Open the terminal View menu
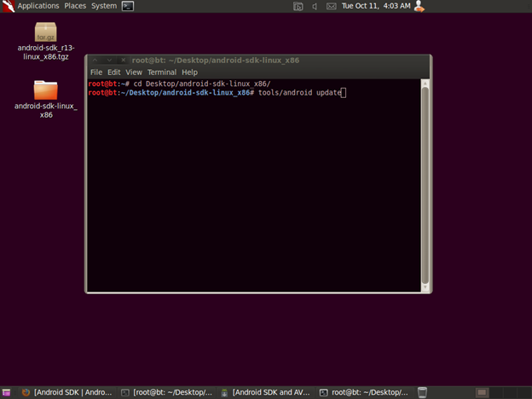This screenshot has width=532, height=399. click(x=134, y=72)
